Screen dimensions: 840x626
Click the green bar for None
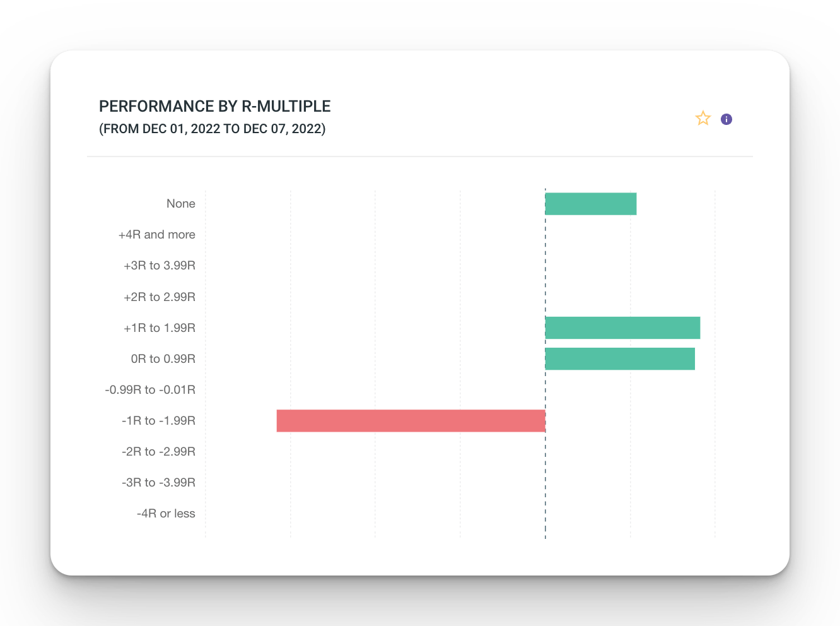coord(590,204)
